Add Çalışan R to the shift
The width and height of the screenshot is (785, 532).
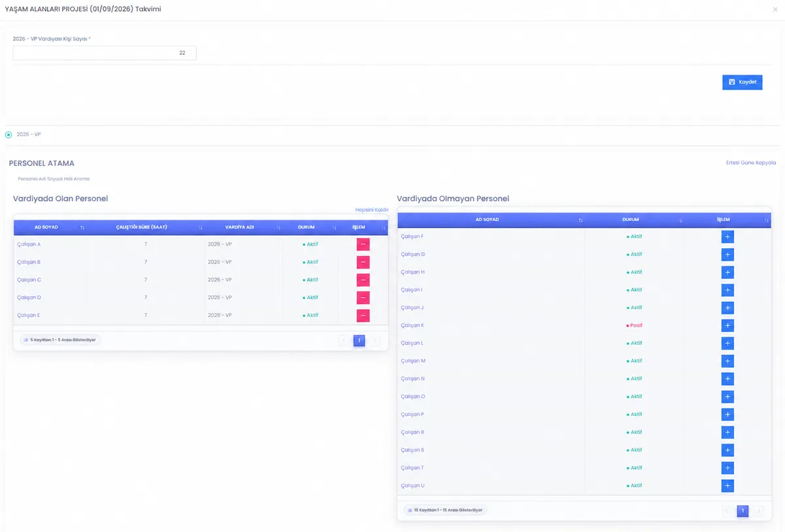coord(727,432)
